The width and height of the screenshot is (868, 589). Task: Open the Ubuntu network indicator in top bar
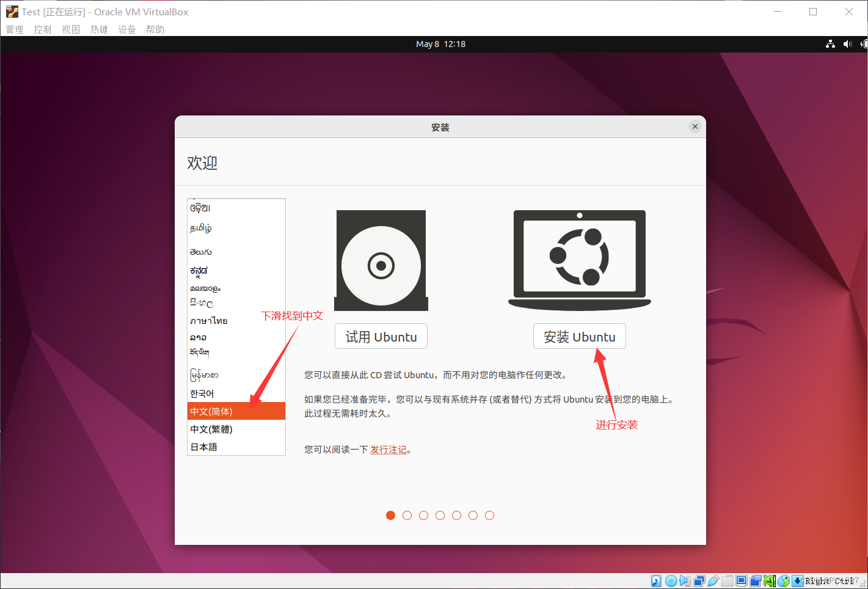[830, 44]
